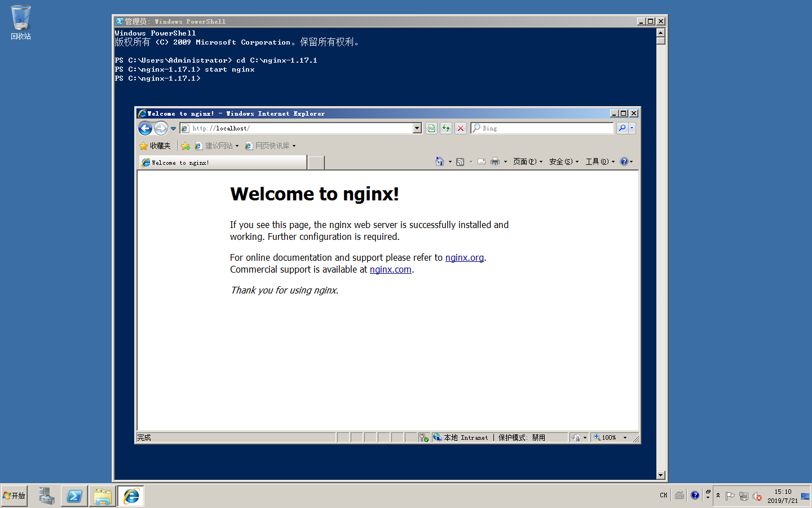Expand the zoom level 100% dropdown
The height and width of the screenshot is (508, 812).
pyautogui.click(x=625, y=437)
